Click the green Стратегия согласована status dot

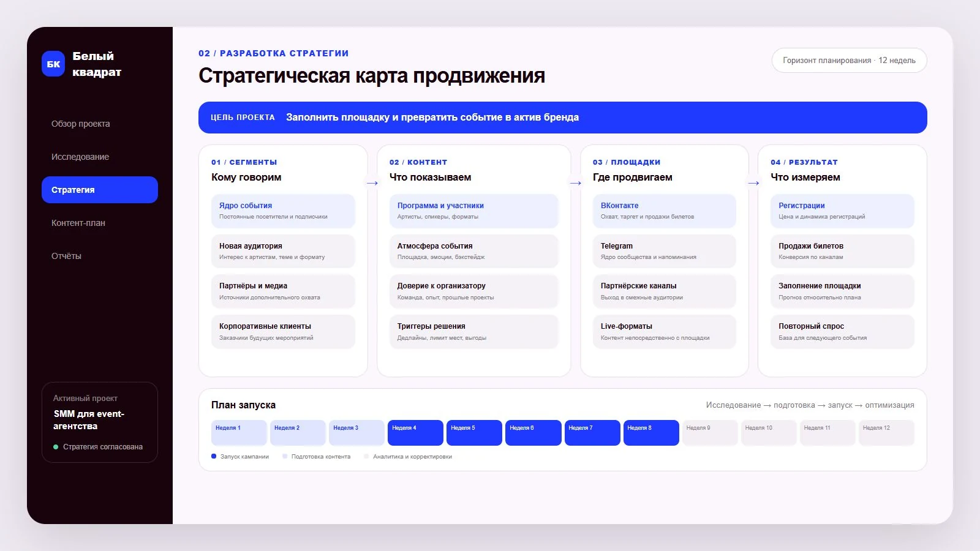[x=56, y=447]
